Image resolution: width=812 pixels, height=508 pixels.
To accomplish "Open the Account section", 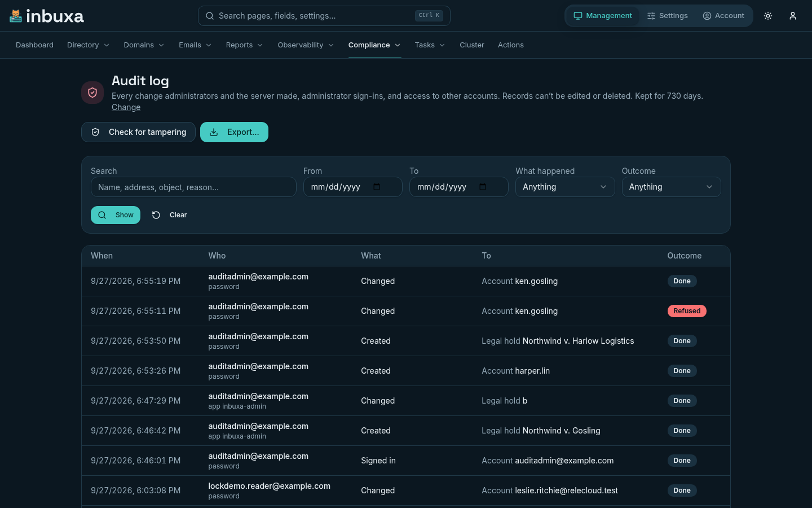I will 723,16.
